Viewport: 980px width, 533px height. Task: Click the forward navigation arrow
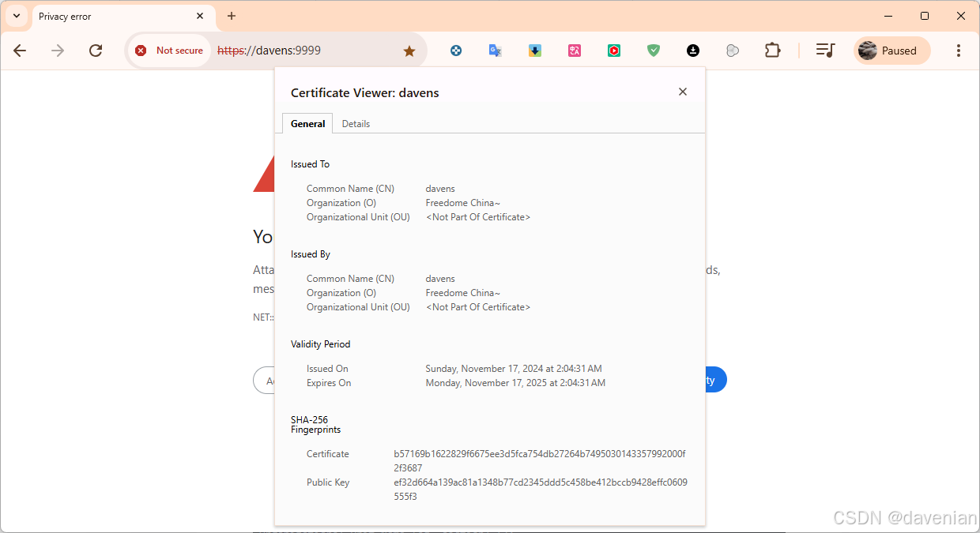pyautogui.click(x=58, y=51)
